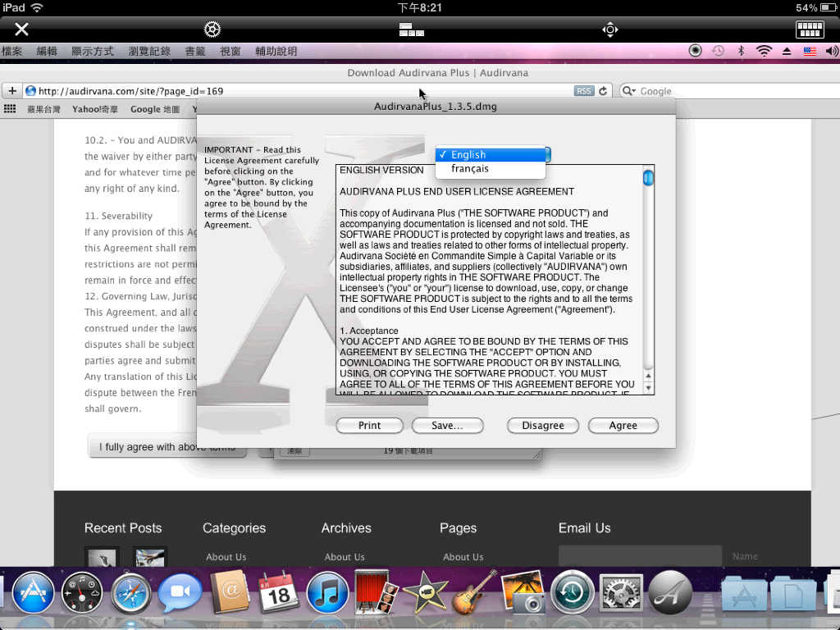Open About Us under Pages
This screenshot has height=630, width=840.
point(463,557)
